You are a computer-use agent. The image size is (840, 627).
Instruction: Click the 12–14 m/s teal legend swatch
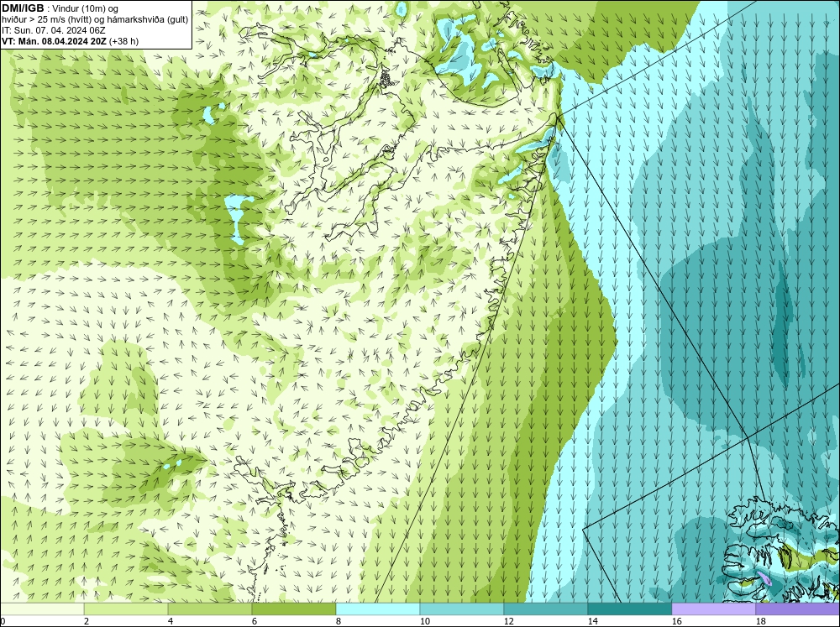tap(545, 609)
